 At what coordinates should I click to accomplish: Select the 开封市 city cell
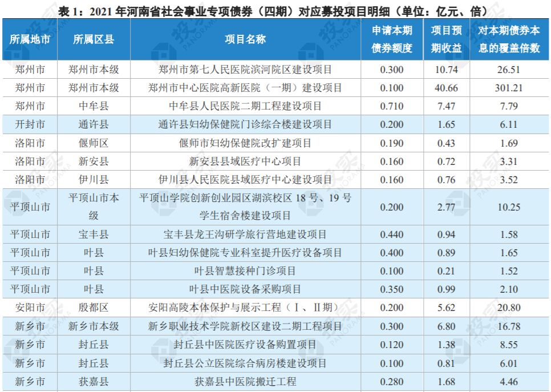click(30, 124)
